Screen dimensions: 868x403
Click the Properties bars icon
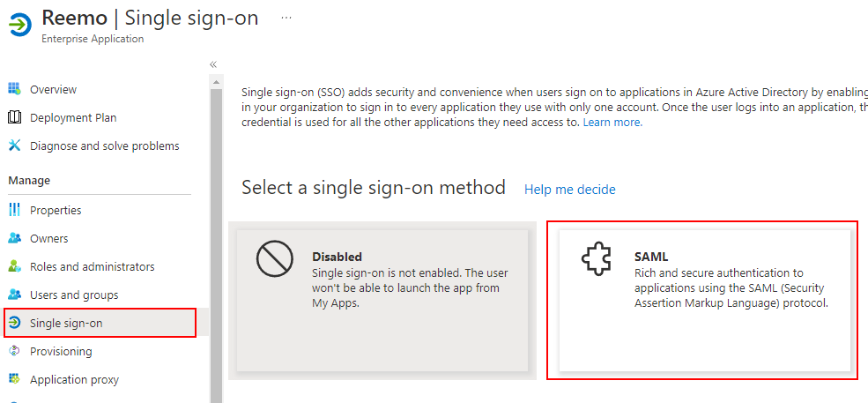[x=14, y=210]
